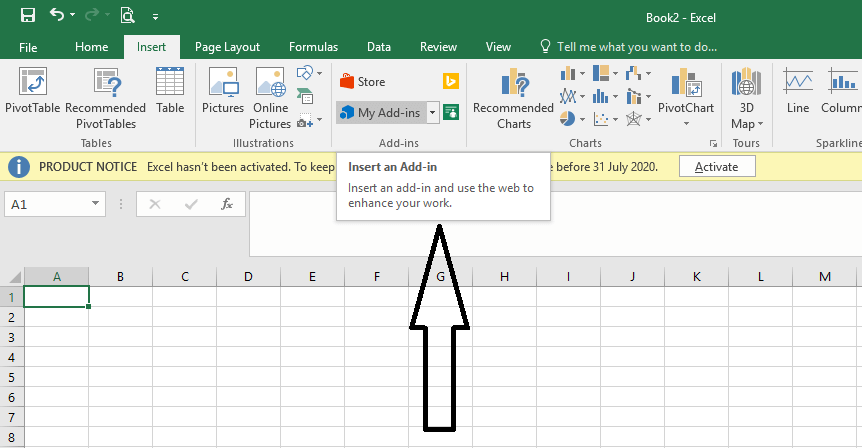Expand the 3D Map dropdown arrow

tap(760, 124)
